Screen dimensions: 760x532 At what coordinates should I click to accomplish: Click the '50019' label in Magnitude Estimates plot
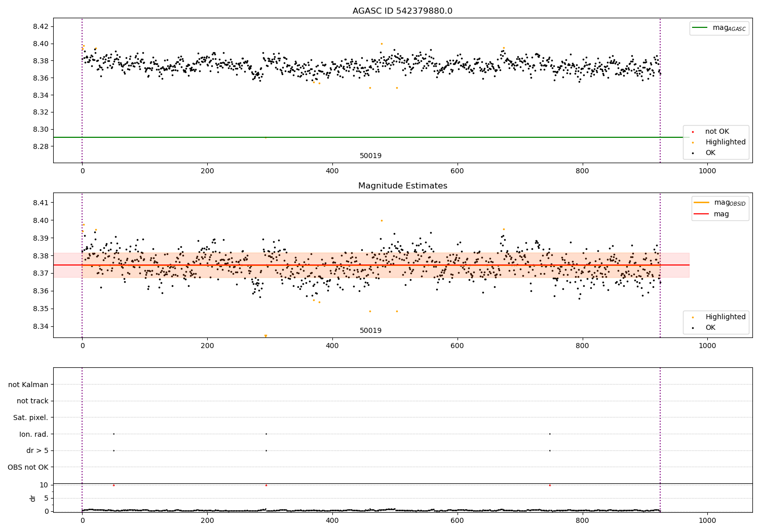tap(370, 331)
